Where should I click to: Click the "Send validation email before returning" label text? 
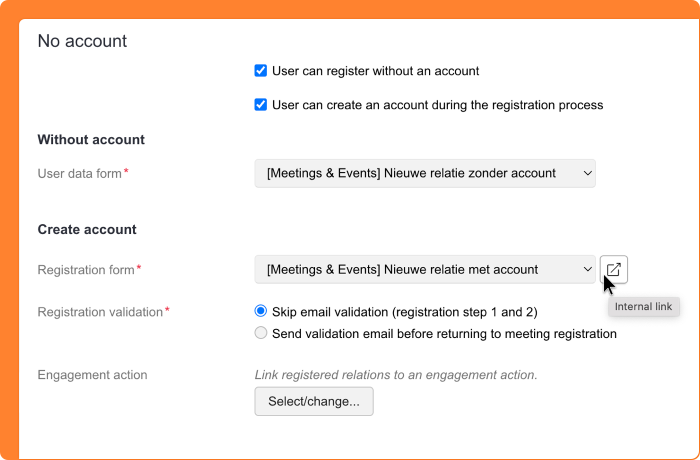[x=444, y=333]
